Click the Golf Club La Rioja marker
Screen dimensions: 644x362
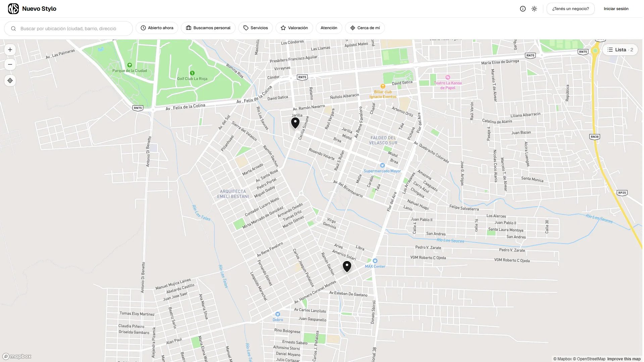192,73
